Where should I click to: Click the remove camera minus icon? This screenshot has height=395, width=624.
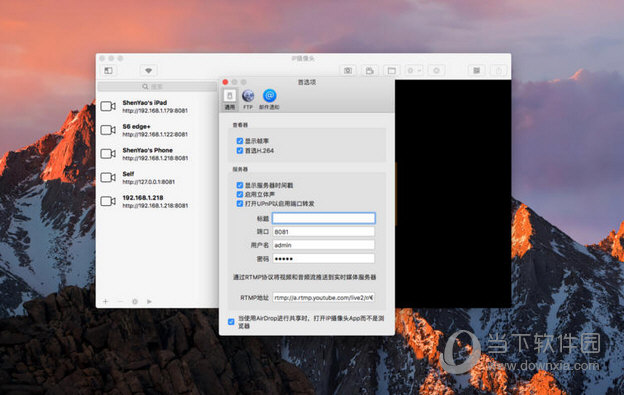[120, 302]
